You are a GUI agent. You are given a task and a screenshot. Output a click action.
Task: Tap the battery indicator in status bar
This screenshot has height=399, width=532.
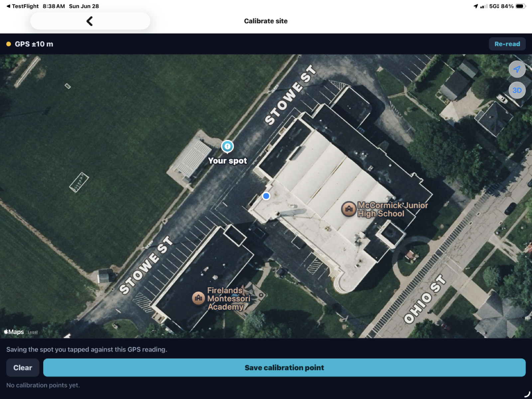521,6
